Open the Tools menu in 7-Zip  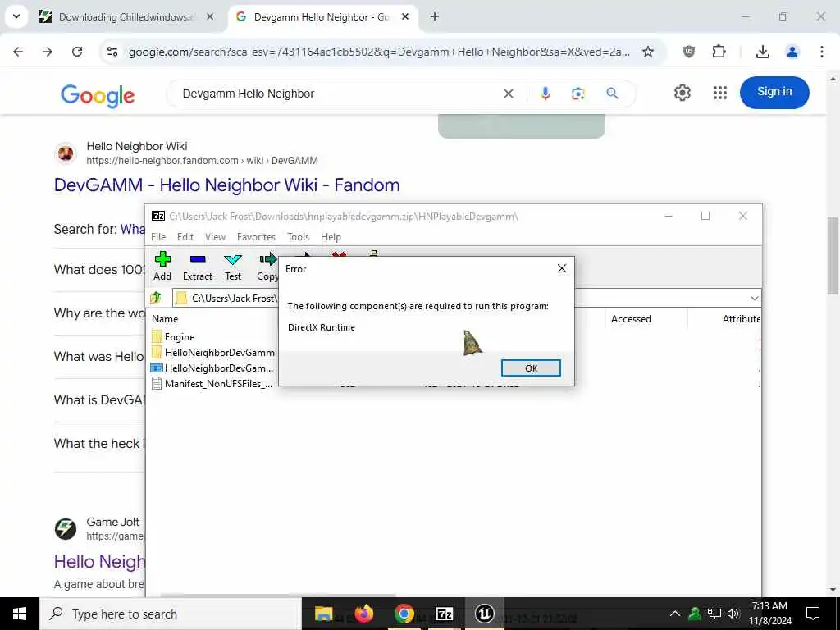coord(298,237)
